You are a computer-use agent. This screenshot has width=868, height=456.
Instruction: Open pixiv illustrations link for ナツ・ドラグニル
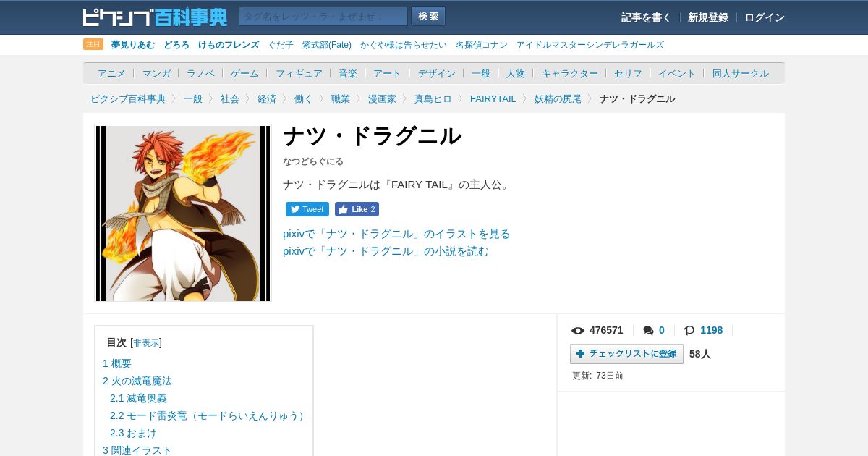pos(396,234)
